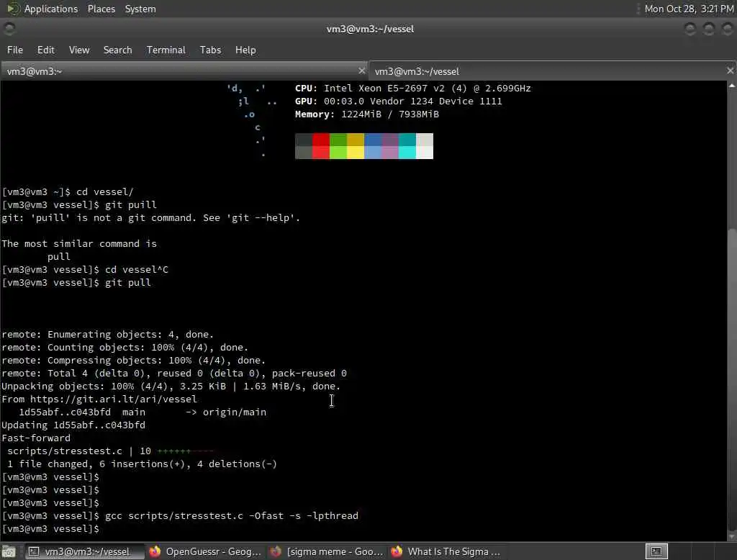Screen dimensions: 737x560
Task: Click the window menu icon in title bar
Action: click(x=9, y=30)
